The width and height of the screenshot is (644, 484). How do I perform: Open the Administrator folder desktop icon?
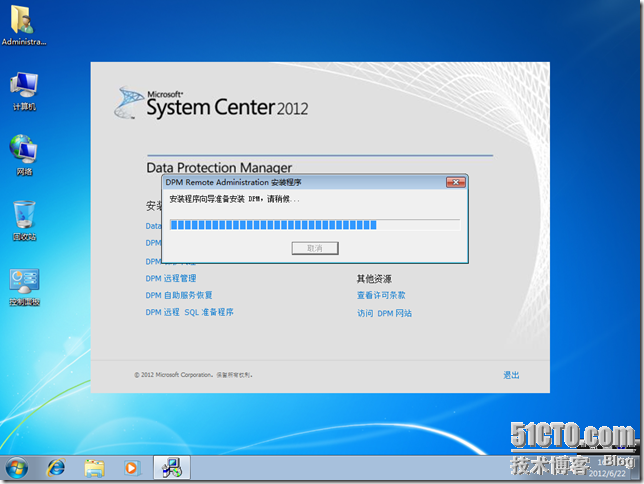tap(24, 25)
